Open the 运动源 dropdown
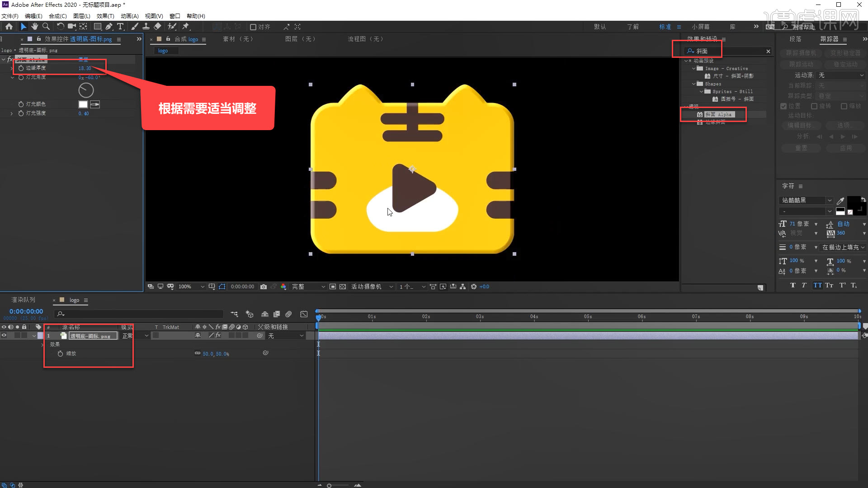Viewport: 868px width, 488px height. click(841, 75)
